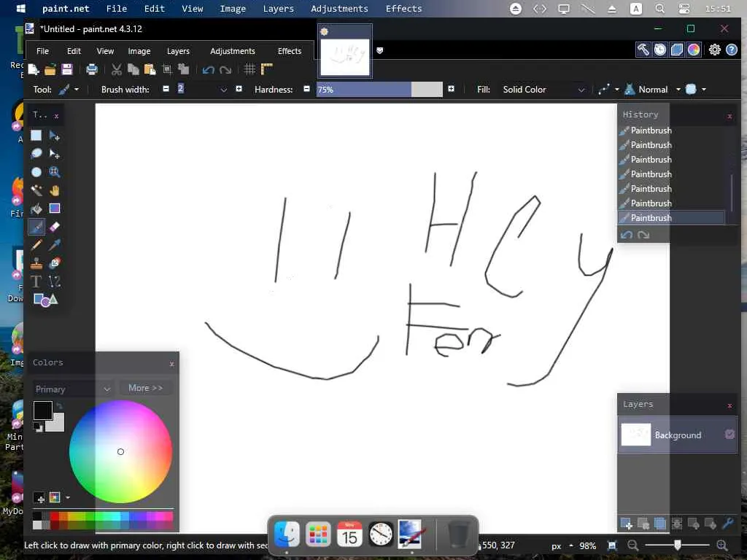Select the Move Selection tool

point(54,154)
